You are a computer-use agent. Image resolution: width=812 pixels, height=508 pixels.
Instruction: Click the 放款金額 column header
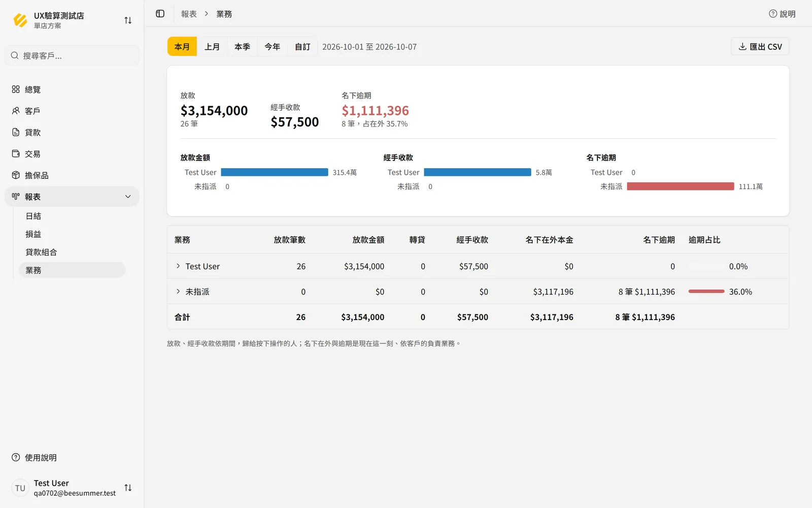coord(368,240)
